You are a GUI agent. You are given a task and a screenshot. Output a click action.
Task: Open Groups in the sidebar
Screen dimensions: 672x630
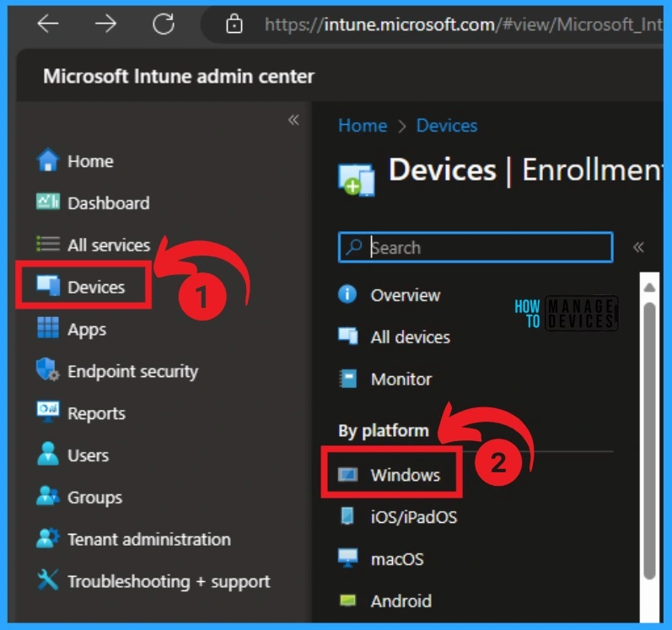(x=94, y=498)
